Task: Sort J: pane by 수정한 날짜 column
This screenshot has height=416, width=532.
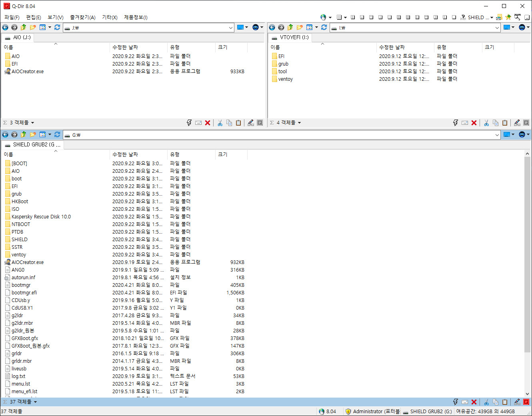Action: [x=138, y=47]
